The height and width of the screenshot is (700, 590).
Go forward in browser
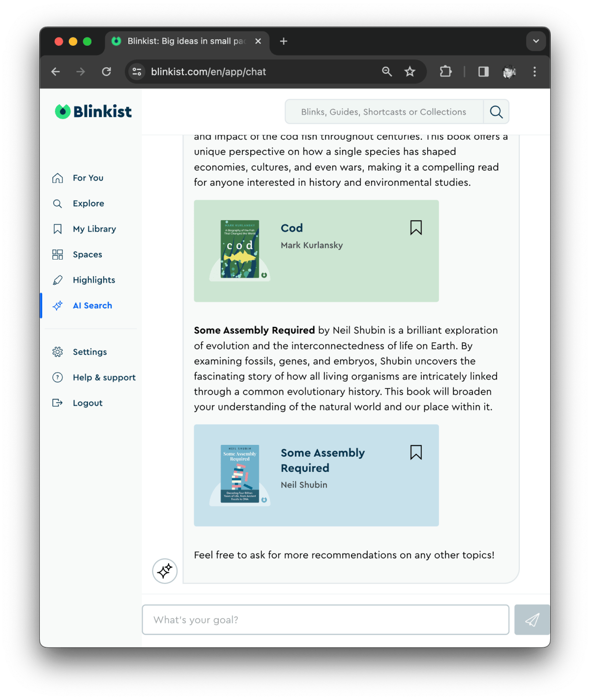(x=81, y=72)
